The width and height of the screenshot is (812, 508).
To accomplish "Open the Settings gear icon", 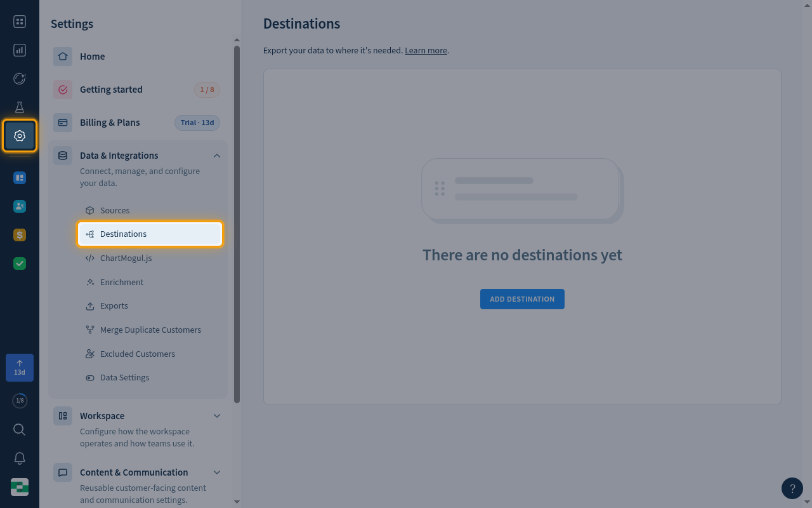I will click(x=20, y=136).
